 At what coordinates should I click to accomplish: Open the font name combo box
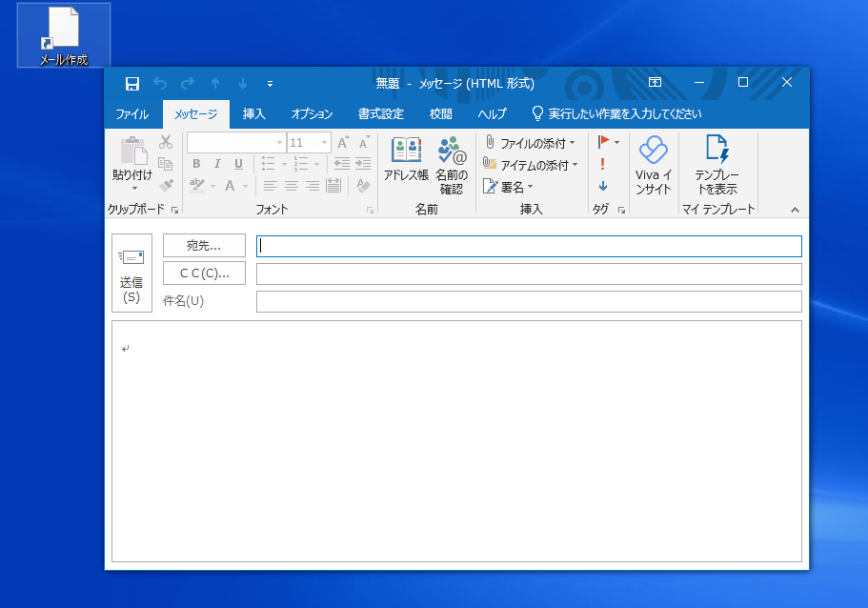point(236,142)
